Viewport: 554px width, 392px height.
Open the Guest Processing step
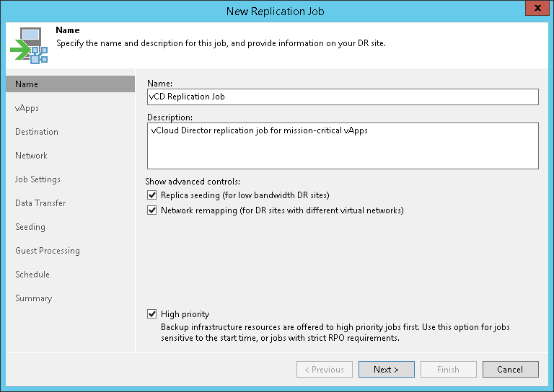[48, 251]
